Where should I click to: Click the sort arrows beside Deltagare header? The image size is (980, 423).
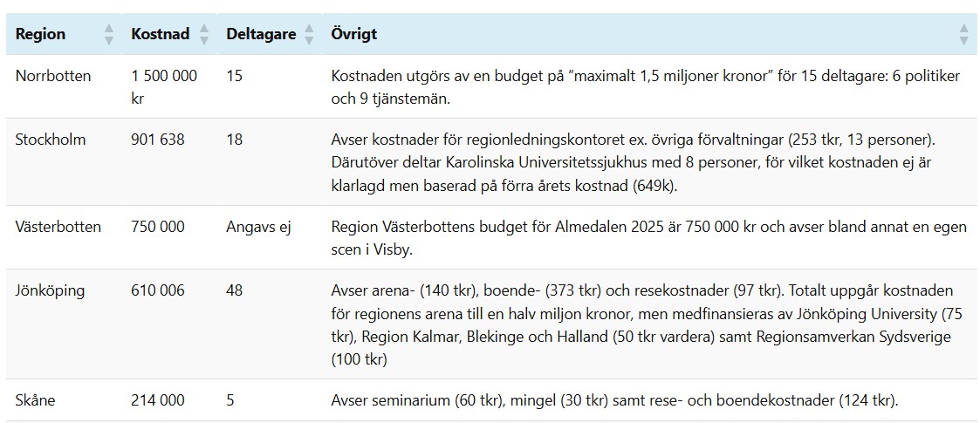tap(310, 35)
